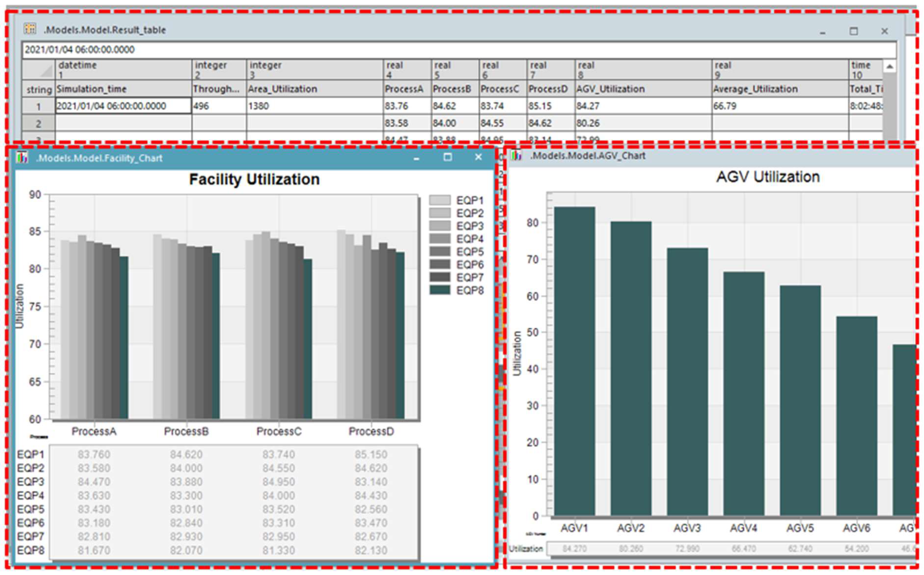Close the Result_table window

coord(884,31)
